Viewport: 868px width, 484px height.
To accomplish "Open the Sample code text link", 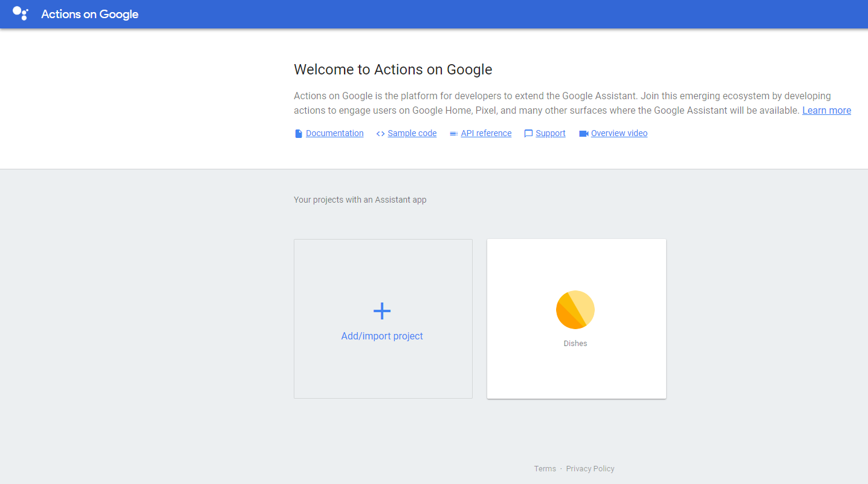I will point(412,134).
